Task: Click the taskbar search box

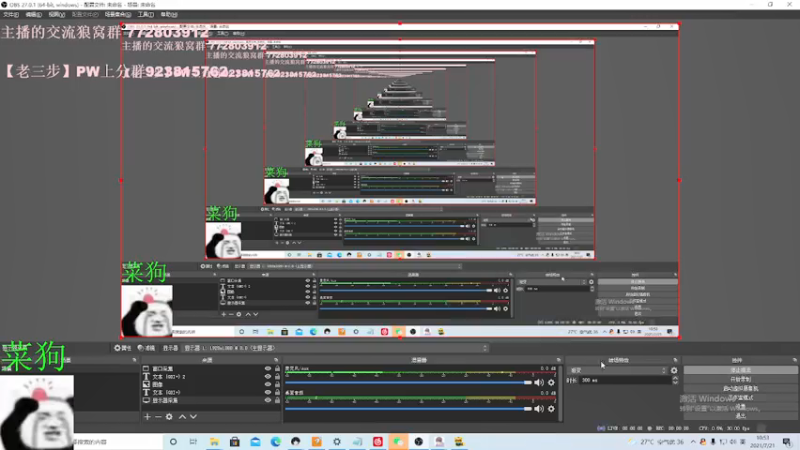Action: tap(118, 442)
